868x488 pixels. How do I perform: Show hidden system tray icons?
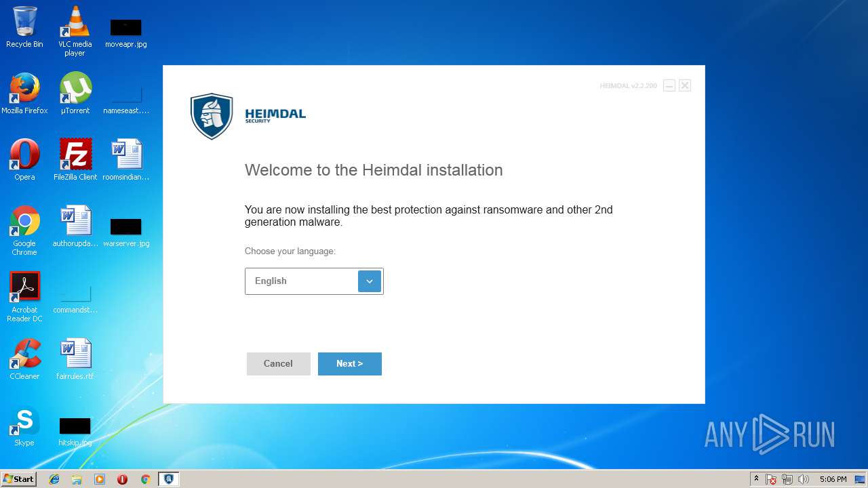(x=756, y=479)
